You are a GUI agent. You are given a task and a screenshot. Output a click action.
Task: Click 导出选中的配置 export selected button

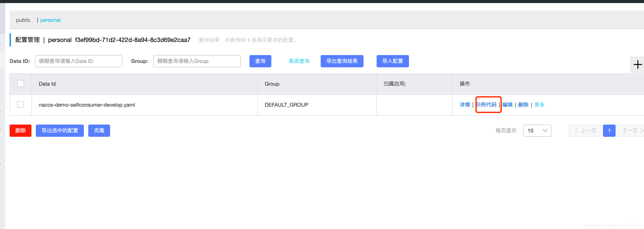[x=60, y=130]
